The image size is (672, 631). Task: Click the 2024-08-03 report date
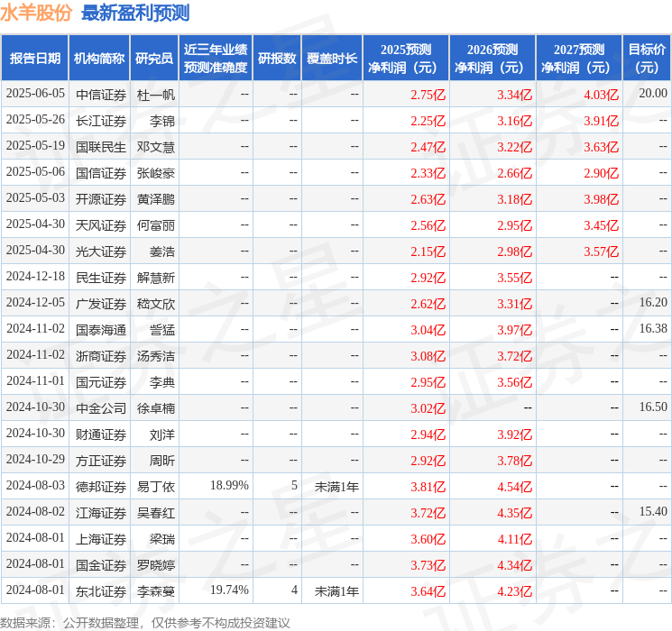(x=35, y=485)
